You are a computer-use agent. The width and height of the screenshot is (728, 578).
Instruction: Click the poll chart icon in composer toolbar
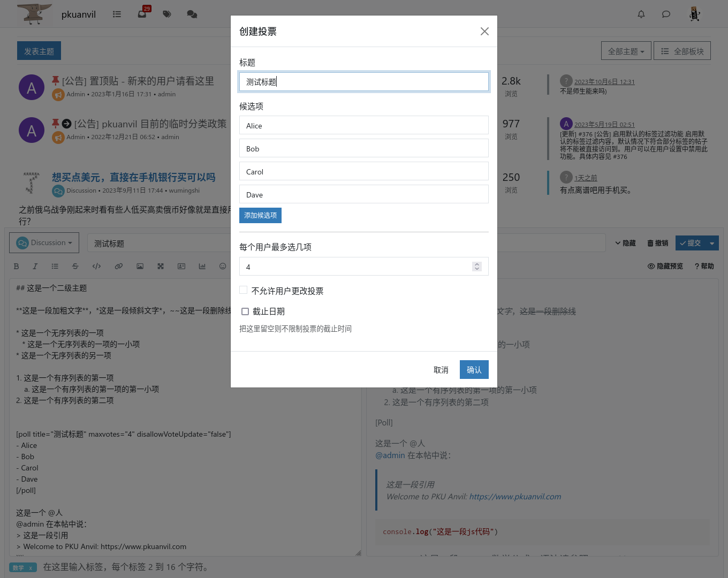[202, 266]
